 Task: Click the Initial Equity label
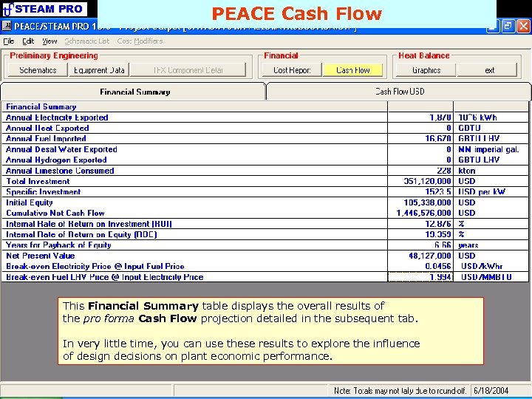[x=29, y=202]
